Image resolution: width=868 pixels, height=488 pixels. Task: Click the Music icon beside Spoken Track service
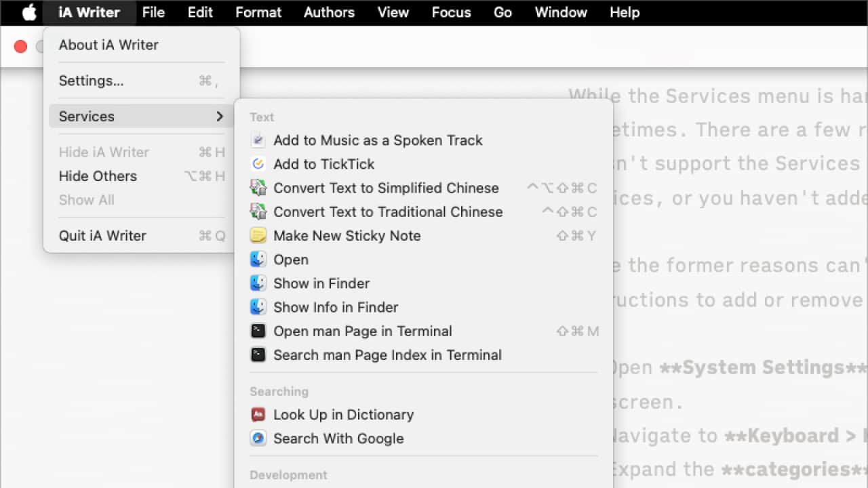tap(258, 140)
